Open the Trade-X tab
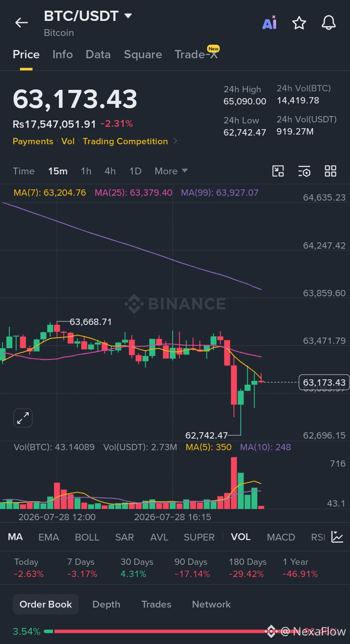The width and height of the screenshot is (350, 644). tap(197, 53)
